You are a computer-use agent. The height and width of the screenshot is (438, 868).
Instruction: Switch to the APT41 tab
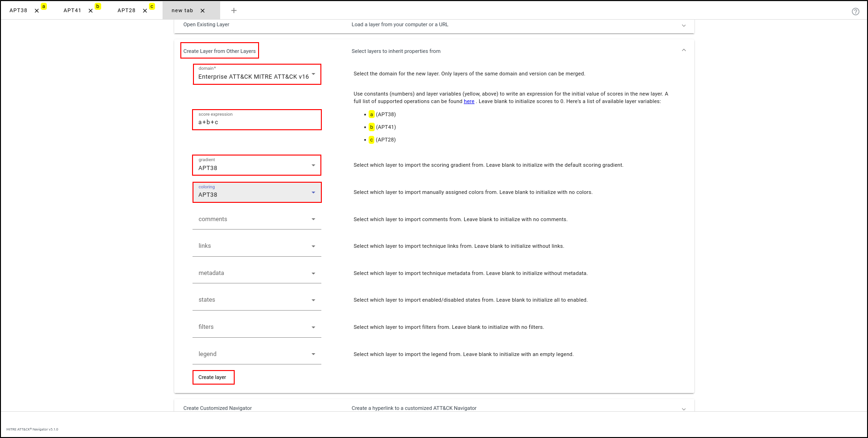point(72,10)
